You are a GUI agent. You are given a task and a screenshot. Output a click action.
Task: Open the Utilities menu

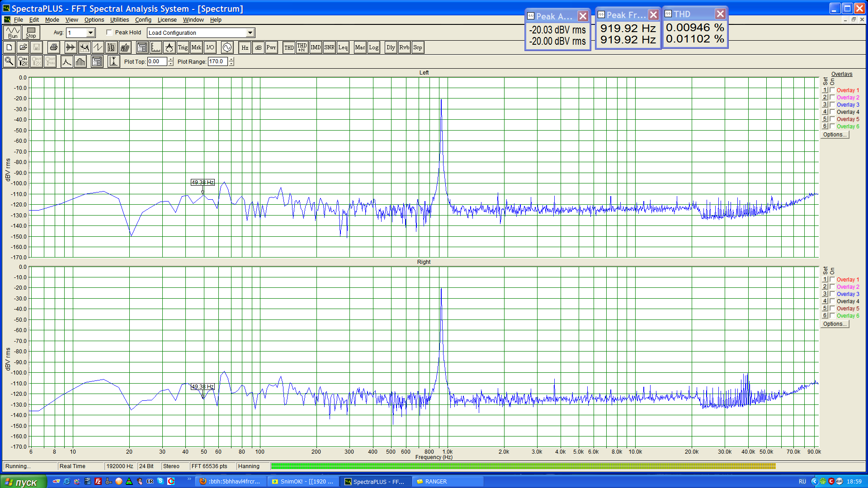coord(119,20)
